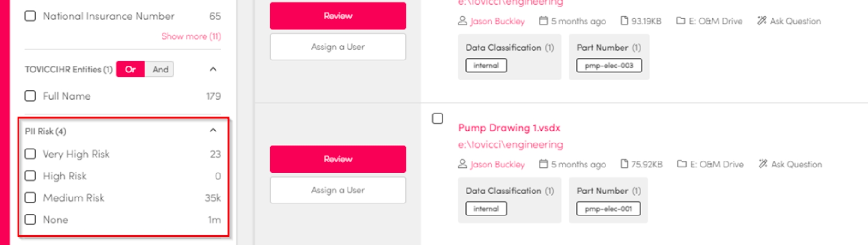Screen dimensions: 868x245
Task: Click the folder icon in the top result row
Action: pyautogui.click(x=681, y=21)
